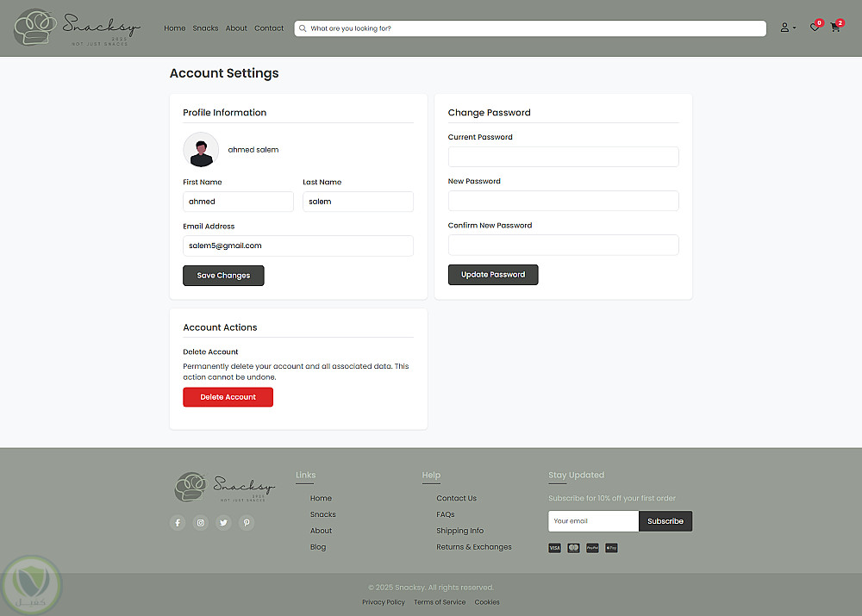Go to Home in the top navigation
Screen dimensions: 862x616
[x=175, y=28]
